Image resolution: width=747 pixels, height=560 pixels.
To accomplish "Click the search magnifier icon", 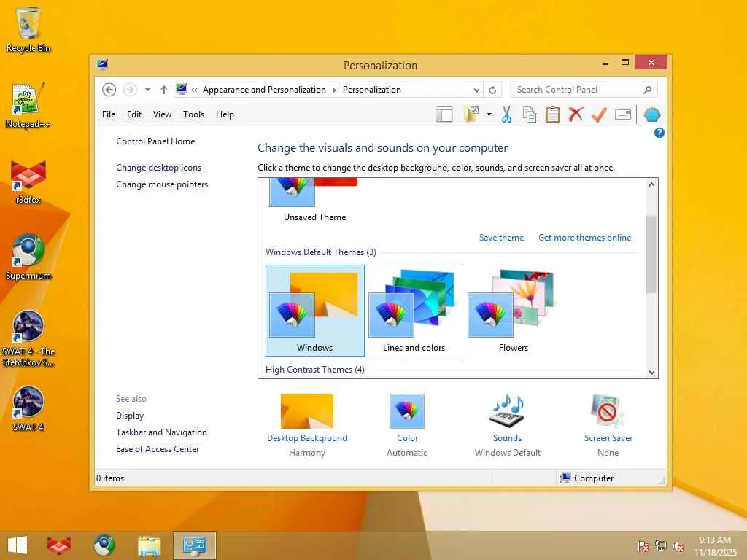I will pyautogui.click(x=648, y=90).
